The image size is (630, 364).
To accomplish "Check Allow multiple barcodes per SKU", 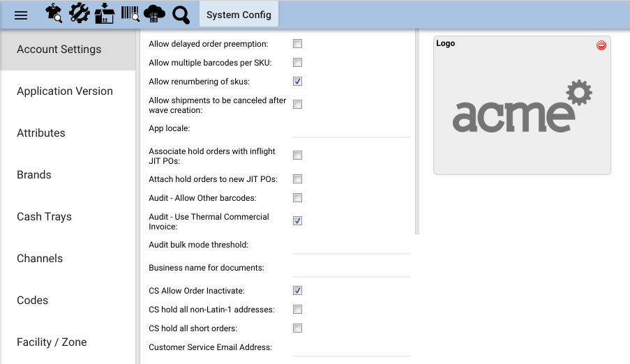I will [297, 63].
